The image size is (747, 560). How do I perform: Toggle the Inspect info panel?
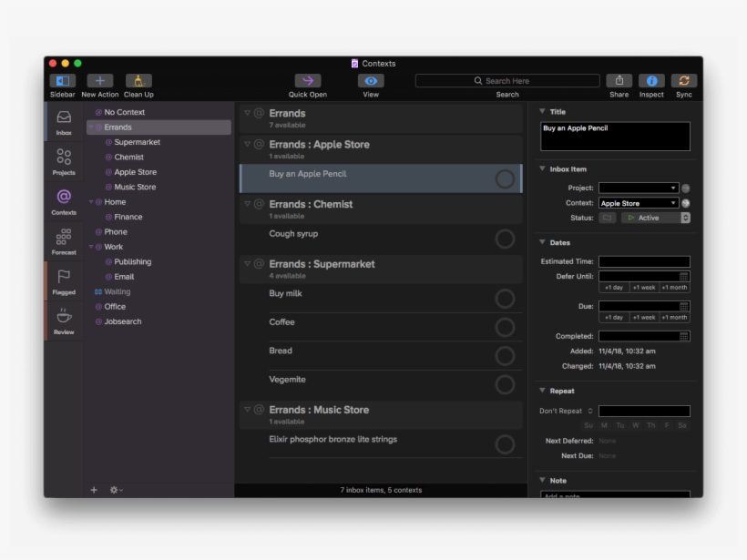tap(651, 81)
